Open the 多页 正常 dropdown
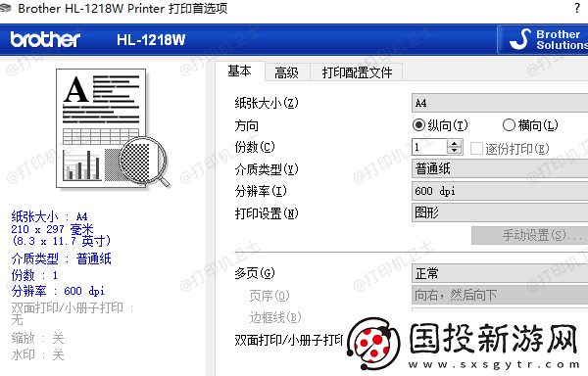 (500, 273)
